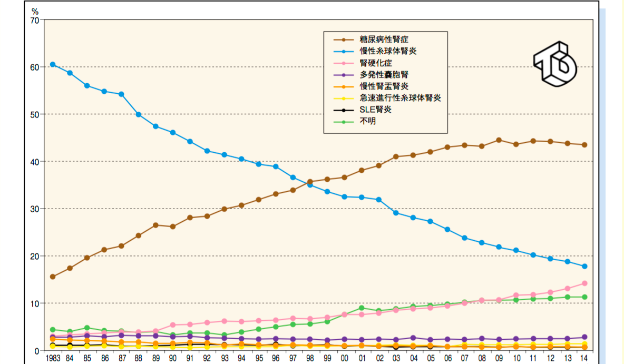Click the x-axis year label 98
The height and width of the screenshot is (364, 624).
click(310, 358)
